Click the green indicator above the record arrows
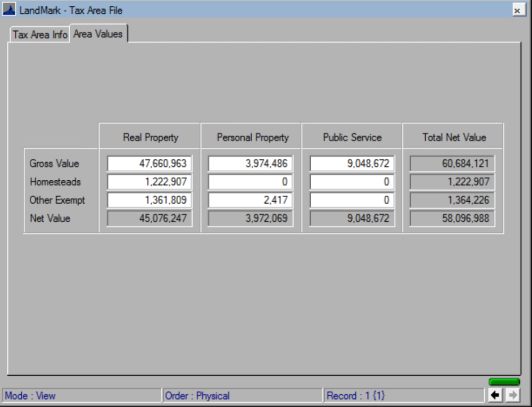The image size is (532, 407). tap(504, 381)
